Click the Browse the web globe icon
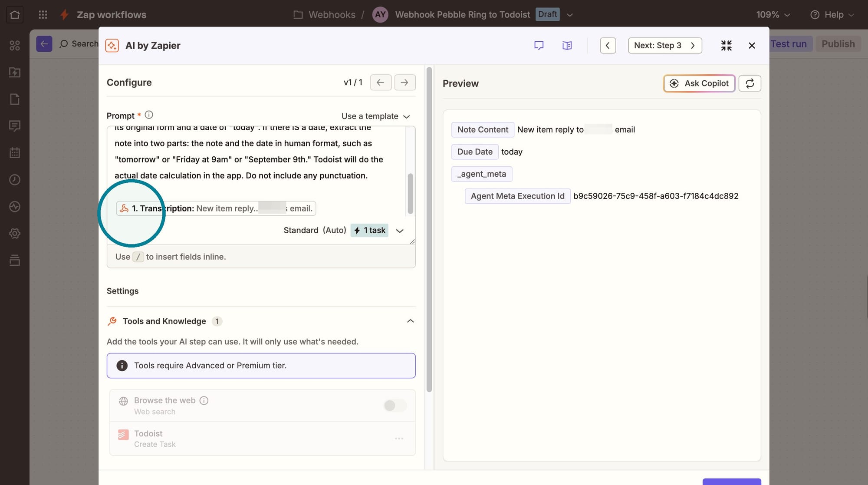 pyautogui.click(x=123, y=401)
